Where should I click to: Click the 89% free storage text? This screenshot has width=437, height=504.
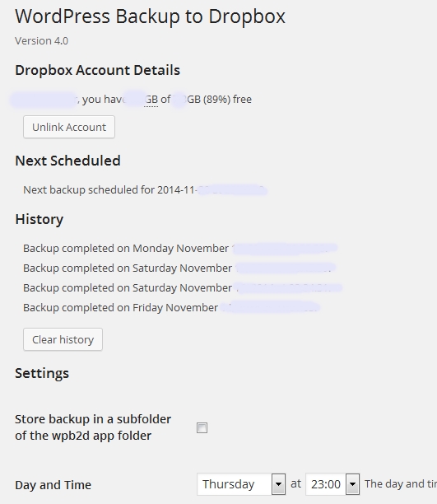[227, 100]
